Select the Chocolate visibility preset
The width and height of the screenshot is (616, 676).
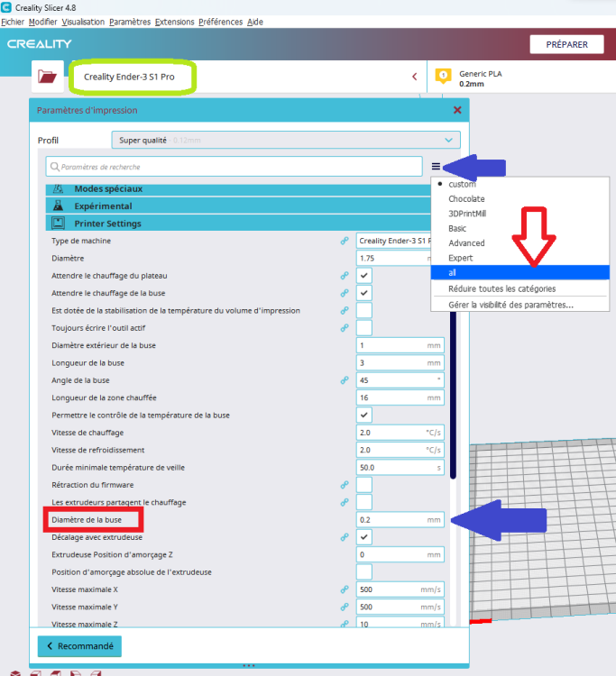coord(519,199)
